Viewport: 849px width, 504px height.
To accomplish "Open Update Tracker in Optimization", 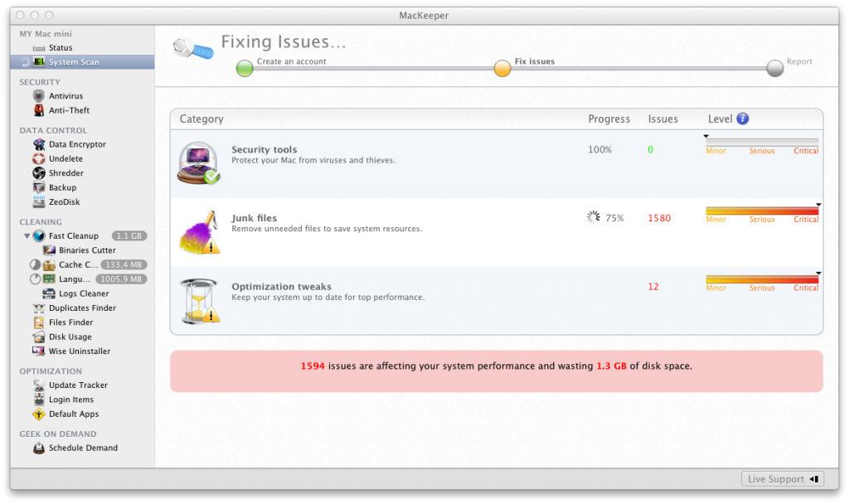I will coord(78,385).
